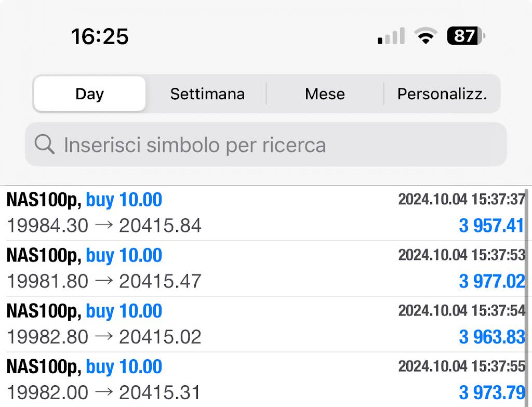Tap the 16:25 clock in status bar
Viewport: 532px width, 407px height.
pyautogui.click(x=100, y=36)
